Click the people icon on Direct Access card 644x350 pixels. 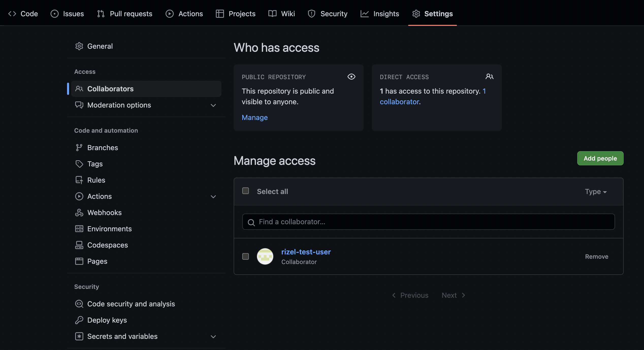[x=490, y=77]
